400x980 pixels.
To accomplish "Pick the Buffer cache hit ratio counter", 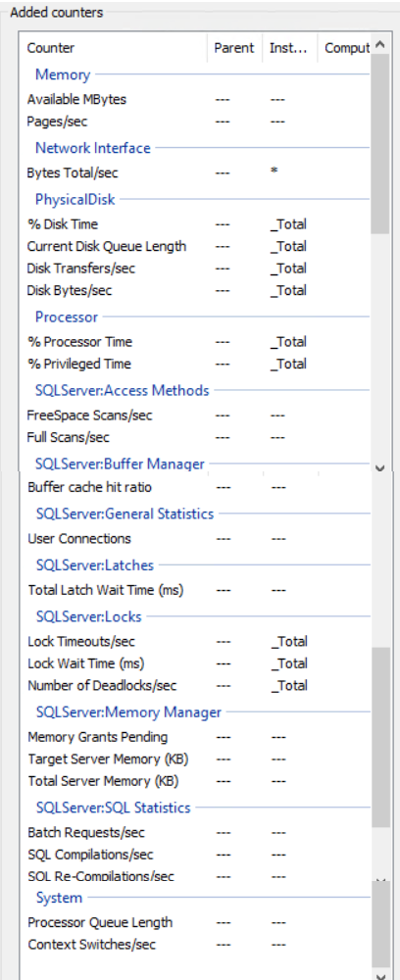I will pos(197,487).
